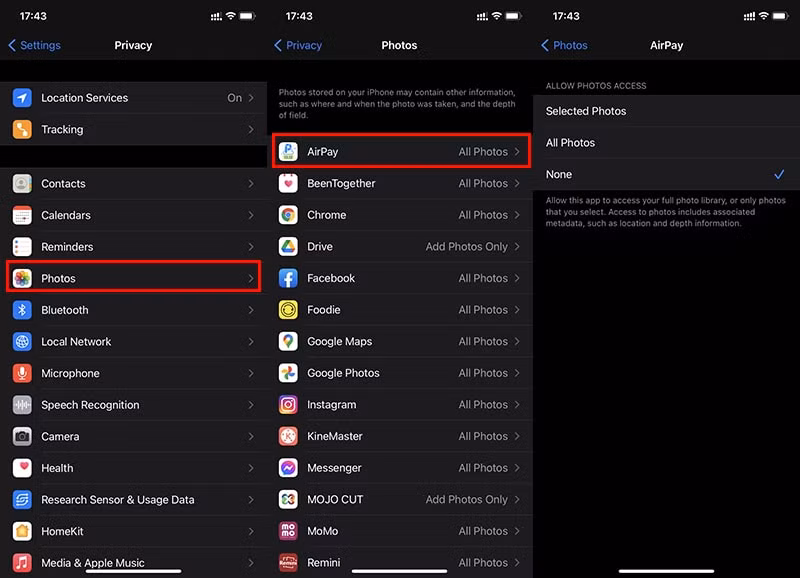
Task: Open the Bluetooth privacy row
Action: [133, 310]
